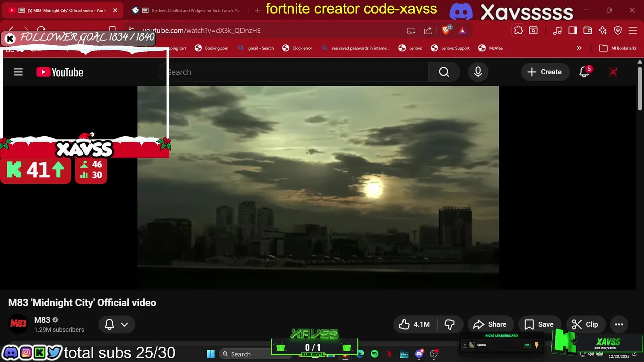The image size is (644, 362).
Task: Click the red X icon beside notifications
Action: coord(613,72)
